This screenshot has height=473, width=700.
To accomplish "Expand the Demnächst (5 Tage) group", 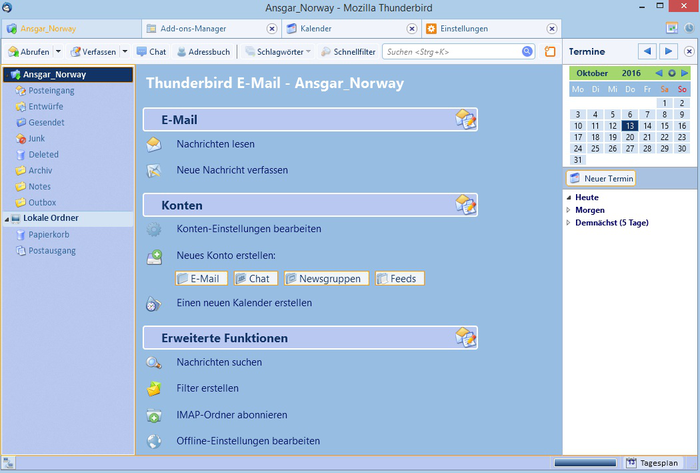I will tap(569, 223).
